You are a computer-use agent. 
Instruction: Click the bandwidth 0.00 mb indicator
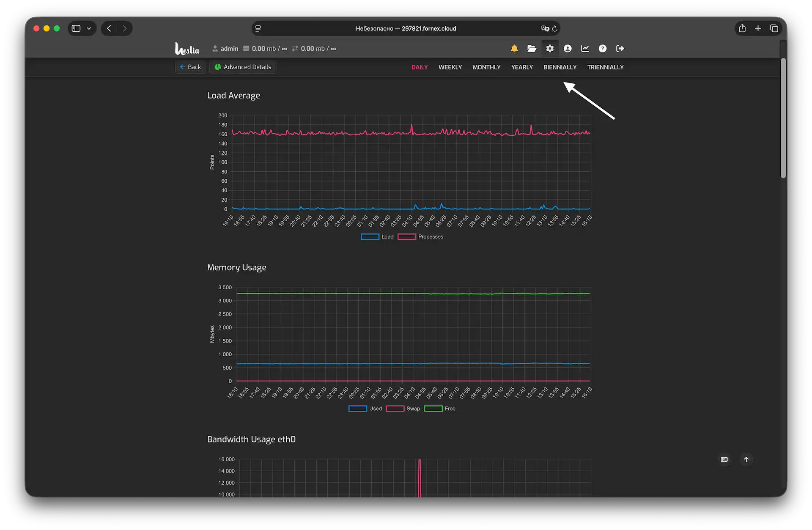(x=314, y=49)
